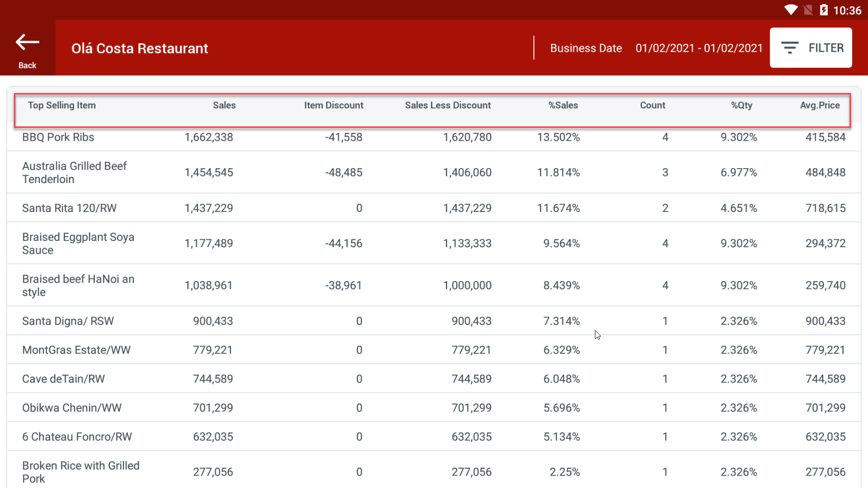Click the no-SIM signal status icon
Image resolution: width=868 pixels, height=488 pixels.
[x=808, y=10]
